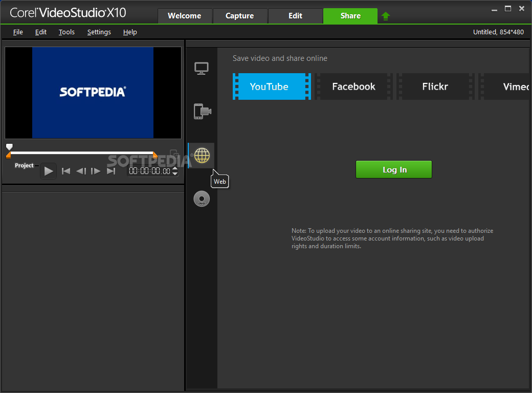This screenshot has width=532, height=393.
Task: Choose Facebook sharing option
Action: pos(353,86)
